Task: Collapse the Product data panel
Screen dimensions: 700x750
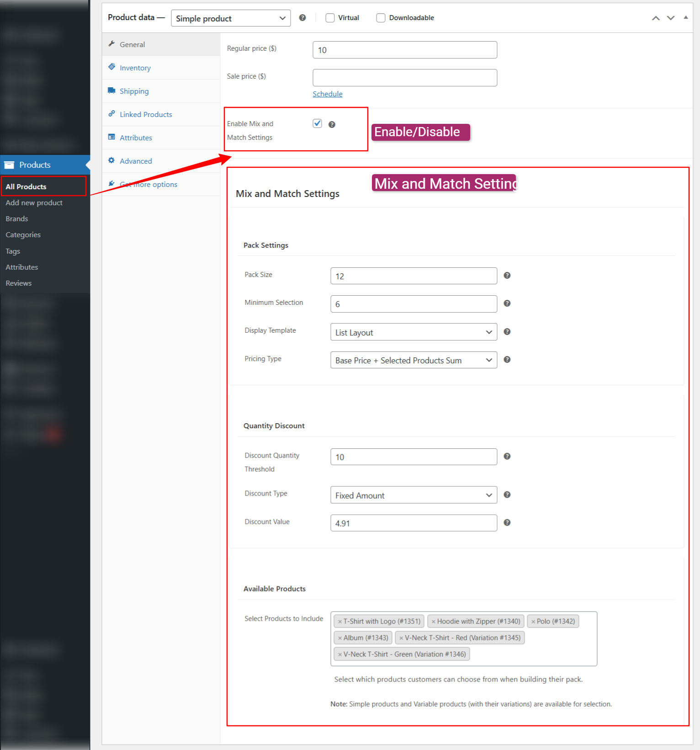Action: point(686,17)
